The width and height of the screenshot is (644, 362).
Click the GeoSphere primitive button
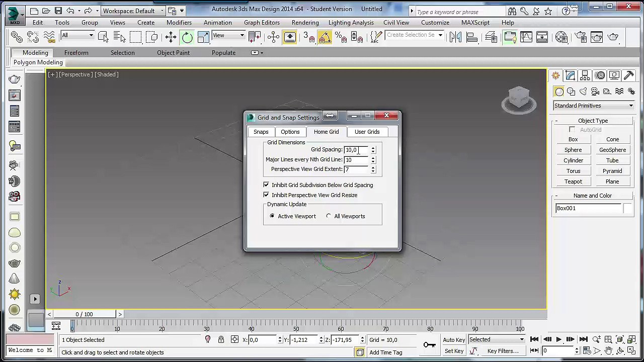[612, 150]
